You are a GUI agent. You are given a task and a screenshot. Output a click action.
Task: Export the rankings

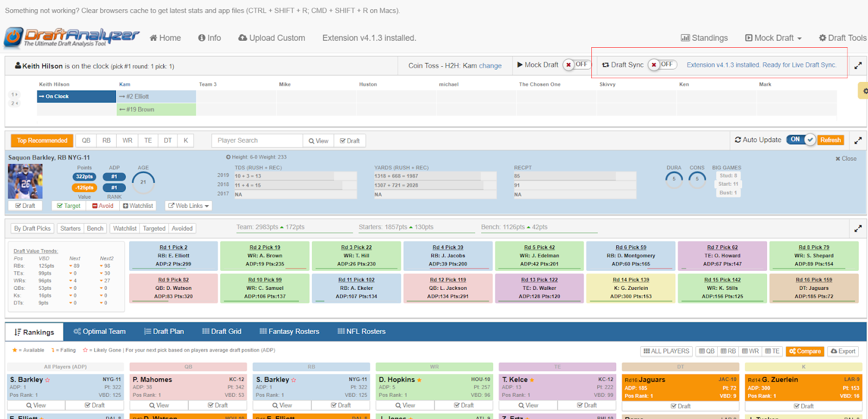(843, 351)
